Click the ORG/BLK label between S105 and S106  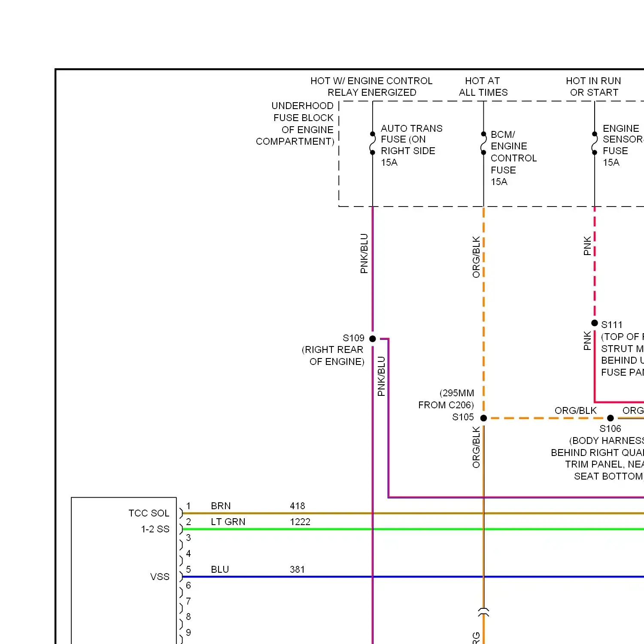(576, 410)
